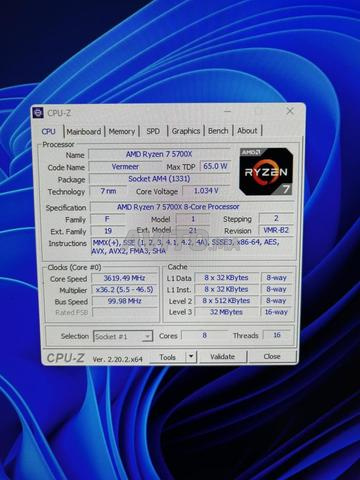Click the Ext. Model value 21
This screenshot has height=480, width=360.
tap(193, 230)
